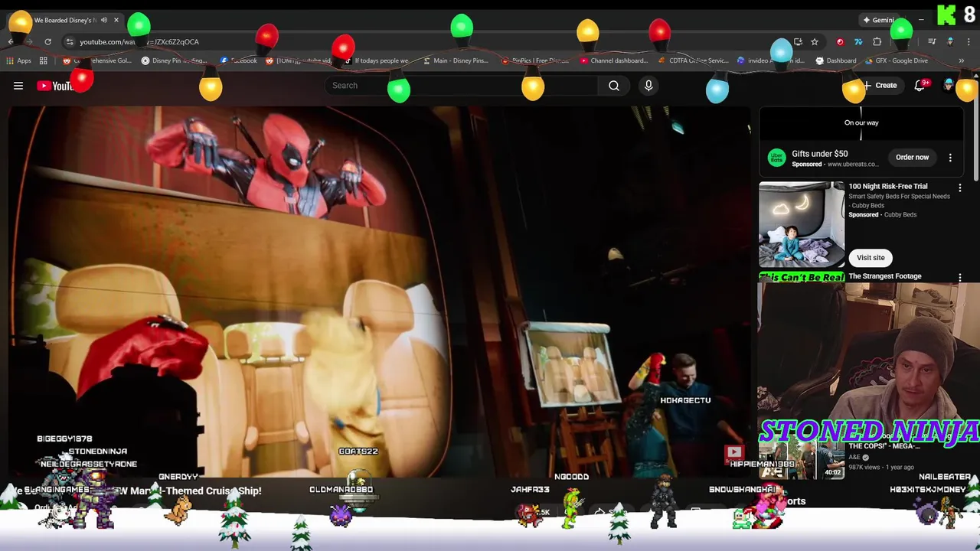The image size is (980, 551).
Task: Open the 40:02 video thumbnail
Action: coord(802,459)
